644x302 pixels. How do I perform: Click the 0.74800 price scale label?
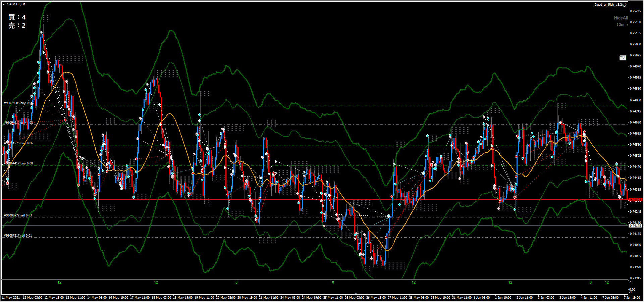pos(635,100)
